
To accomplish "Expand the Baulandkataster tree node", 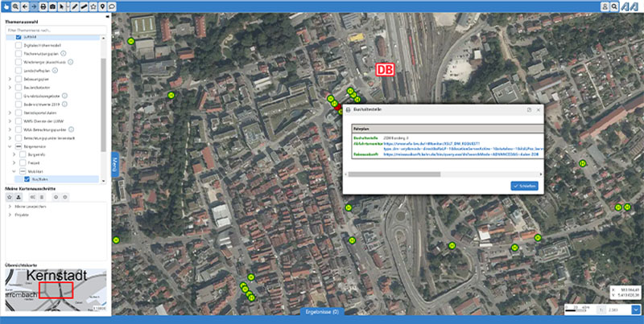I will [x=10, y=88].
